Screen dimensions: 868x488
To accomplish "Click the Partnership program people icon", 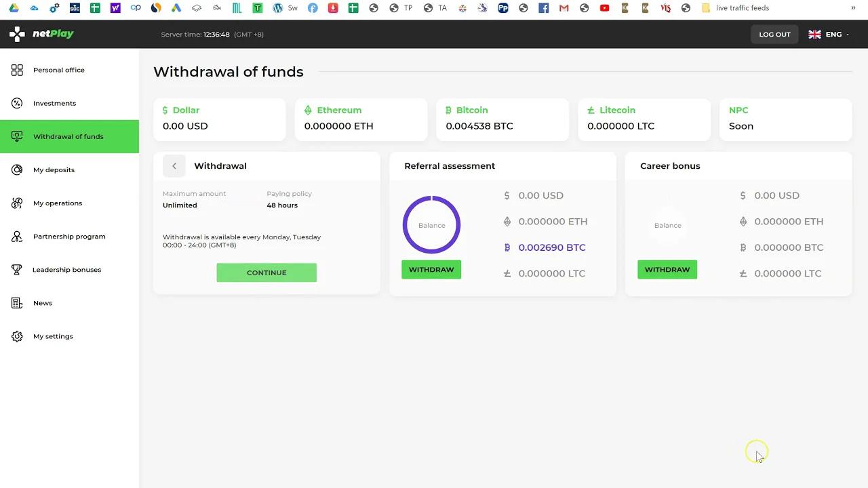I will (x=17, y=236).
